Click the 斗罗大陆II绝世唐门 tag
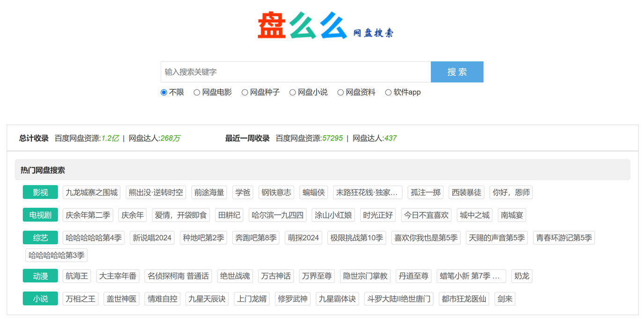Viewport: 644px width, 319px height. click(399, 298)
